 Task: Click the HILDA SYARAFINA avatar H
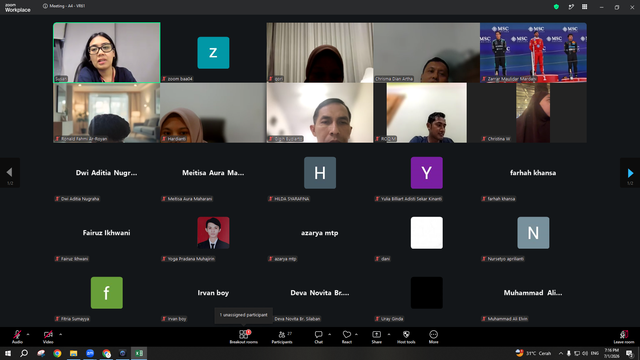320,173
